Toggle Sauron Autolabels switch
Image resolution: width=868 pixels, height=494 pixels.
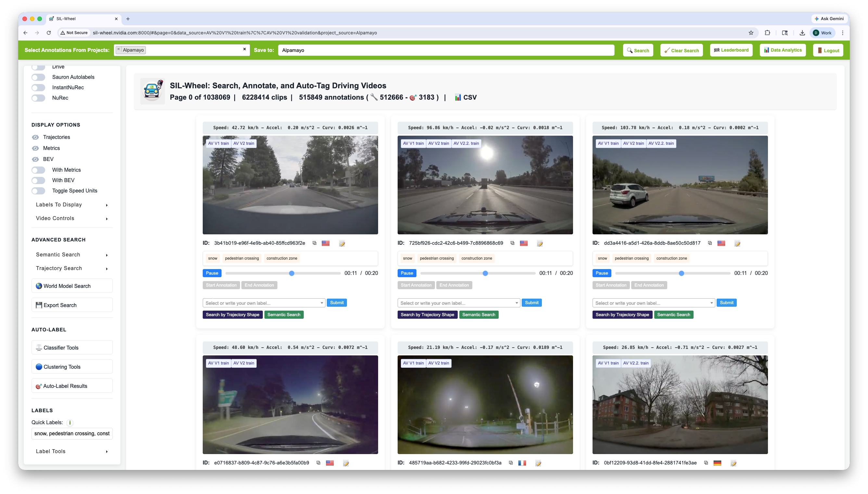point(38,77)
